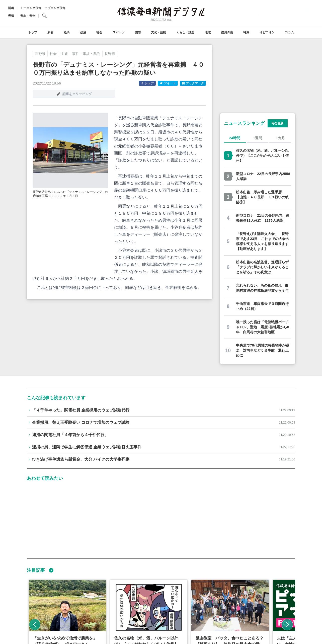Open the search magnifier icon
Screen dimensions: 322x644
click(44, 16)
